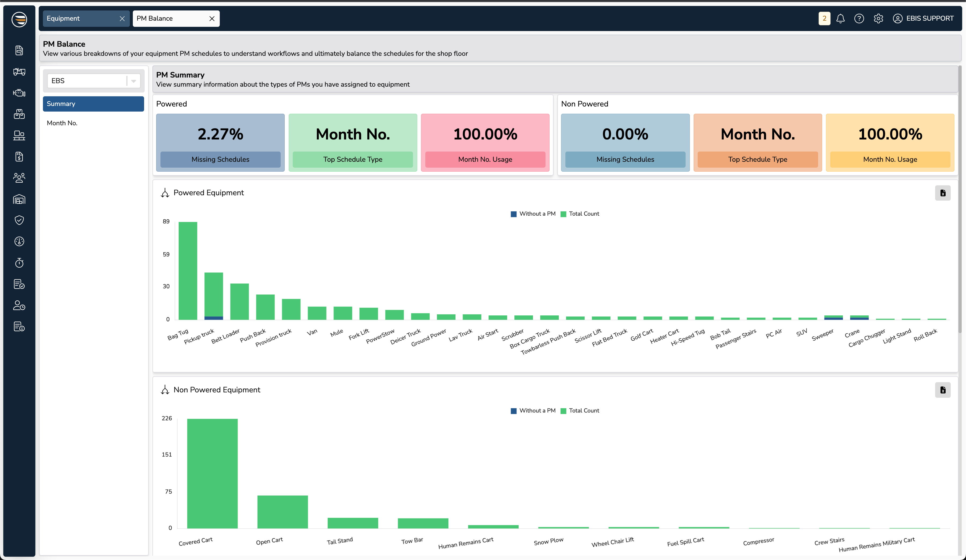
Task: Open the stacked boxes parts sidebar icon
Action: coord(19,114)
